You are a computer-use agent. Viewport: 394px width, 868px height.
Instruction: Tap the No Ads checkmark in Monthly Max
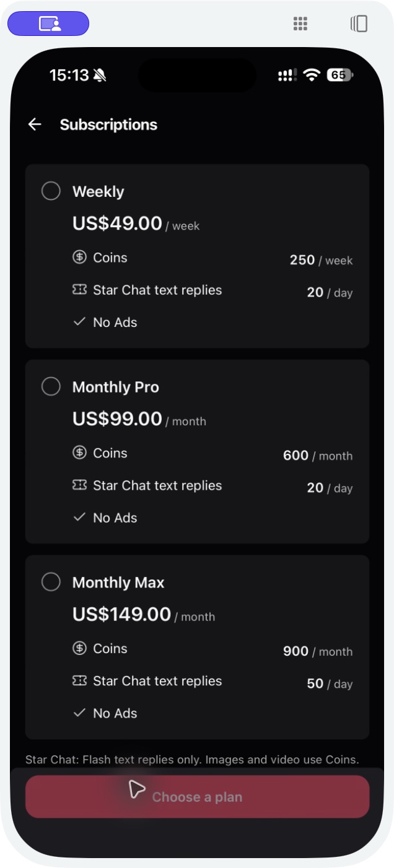click(79, 713)
